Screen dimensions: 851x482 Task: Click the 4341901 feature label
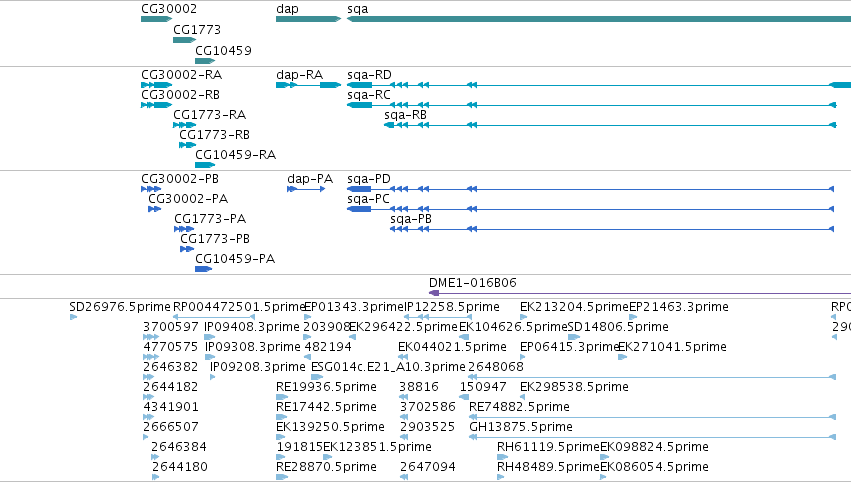pyautogui.click(x=171, y=407)
